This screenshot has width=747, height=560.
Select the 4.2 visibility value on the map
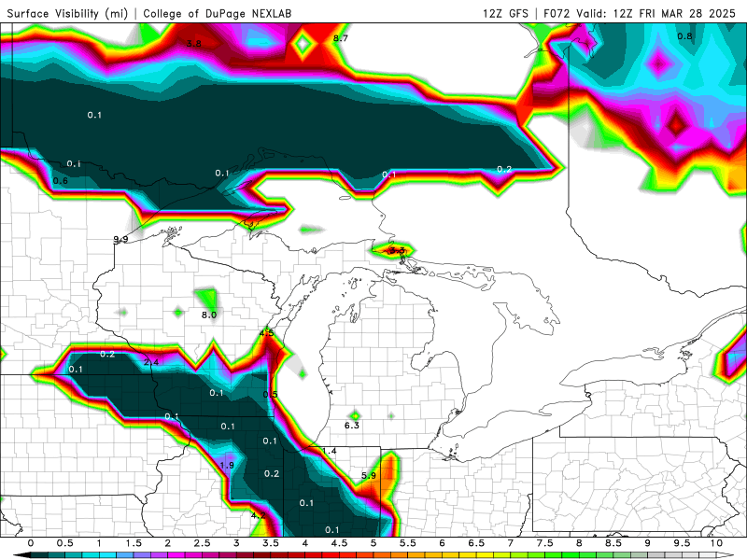[x=259, y=515]
